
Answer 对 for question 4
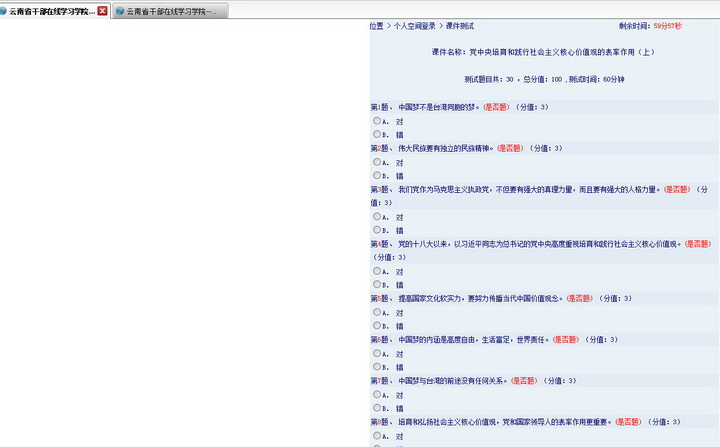377,270
